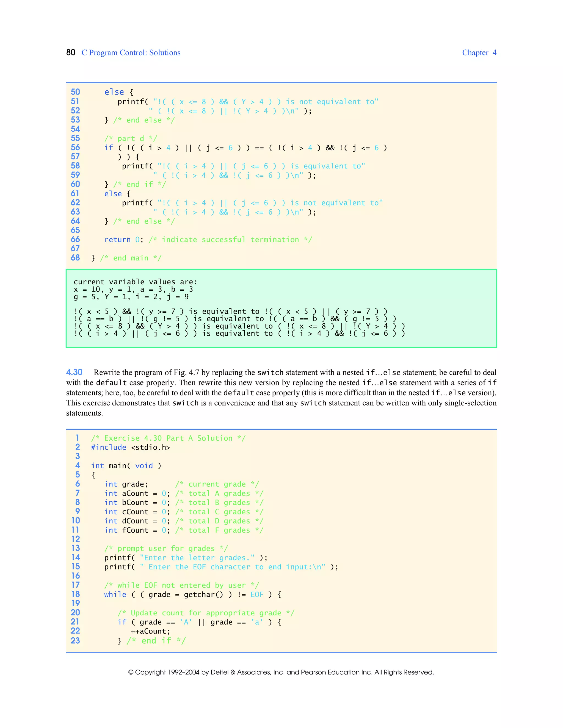Click 'int cCount = 0;' declaration
The image size is (563, 728).
[137, 512]
